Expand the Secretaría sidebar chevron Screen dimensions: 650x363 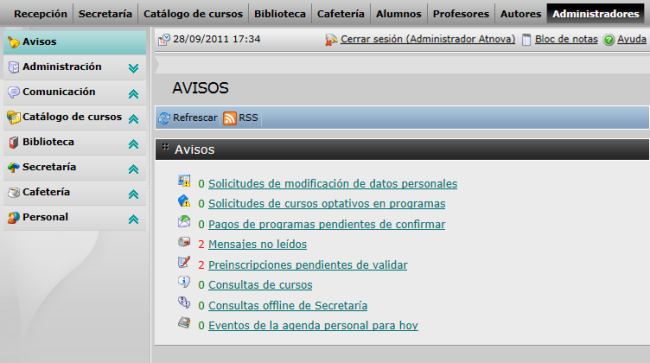click(133, 169)
